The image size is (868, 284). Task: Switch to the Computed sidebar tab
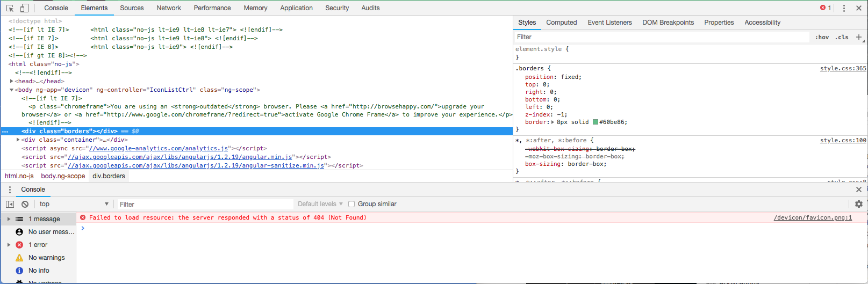coord(561,23)
